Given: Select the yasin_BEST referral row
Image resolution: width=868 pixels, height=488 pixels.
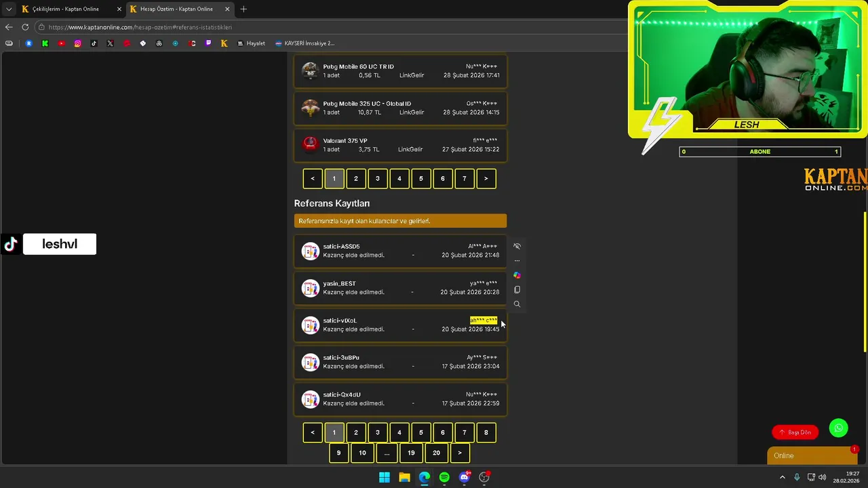Looking at the screenshot, I should tap(400, 288).
